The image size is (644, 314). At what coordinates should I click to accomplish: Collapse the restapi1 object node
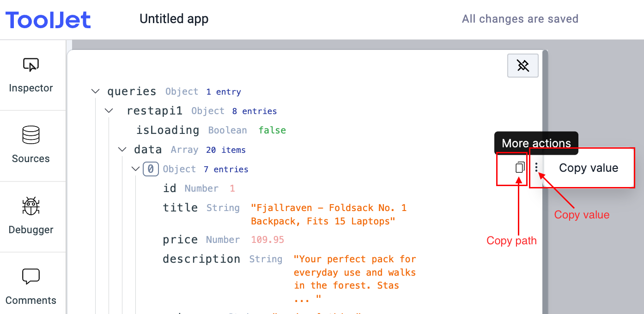click(109, 111)
